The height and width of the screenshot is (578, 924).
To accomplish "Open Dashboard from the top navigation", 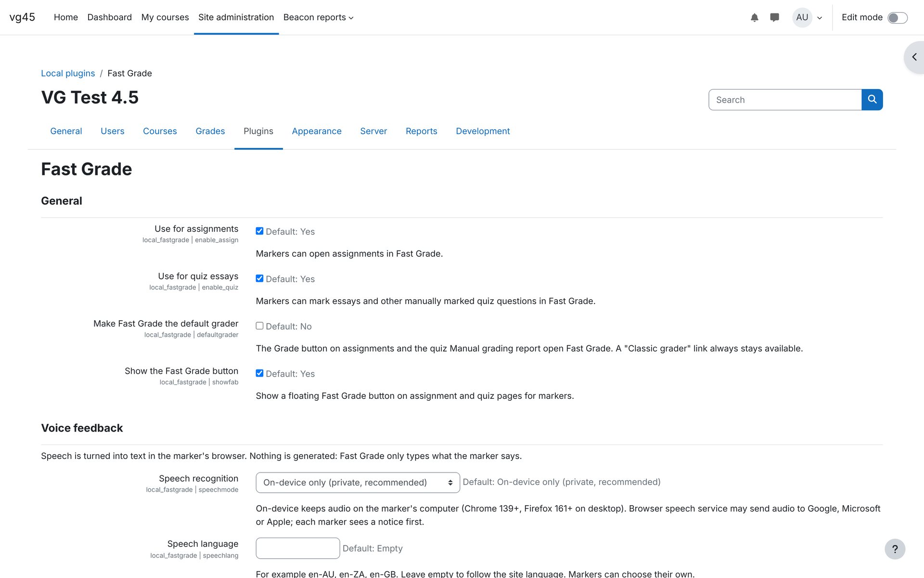I will coord(109,17).
